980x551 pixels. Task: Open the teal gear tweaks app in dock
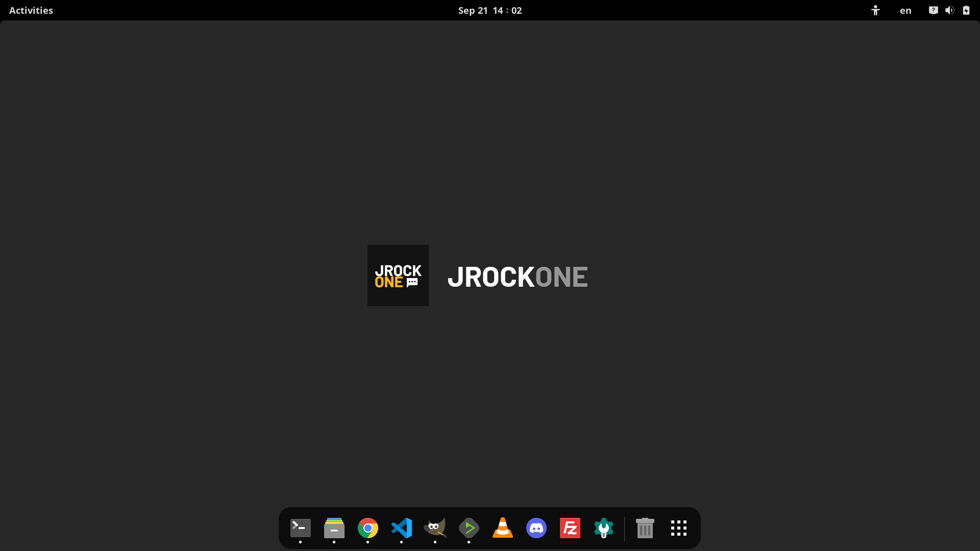tap(603, 528)
